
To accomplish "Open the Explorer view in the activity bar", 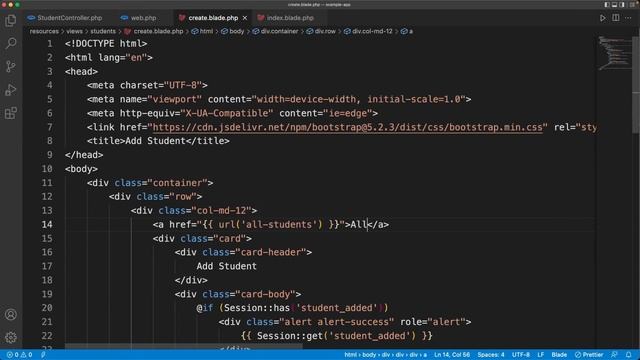I will 11,20.
